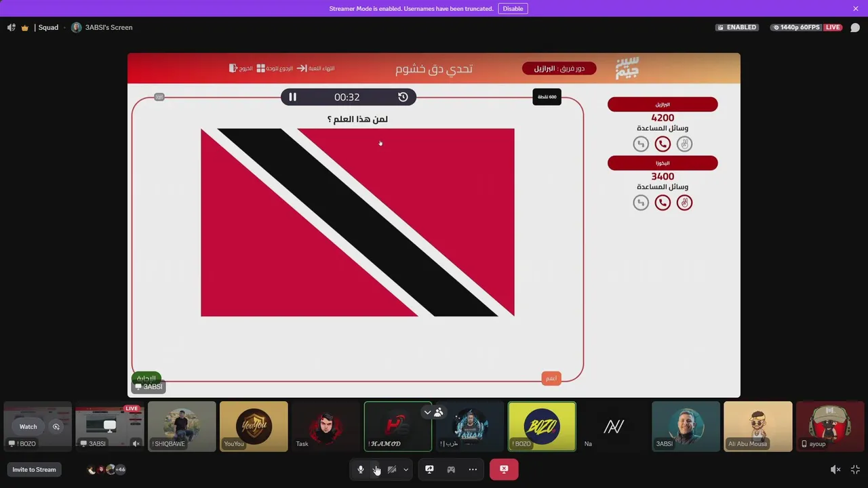
Task: Click the 4200 score value
Action: pos(663,117)
